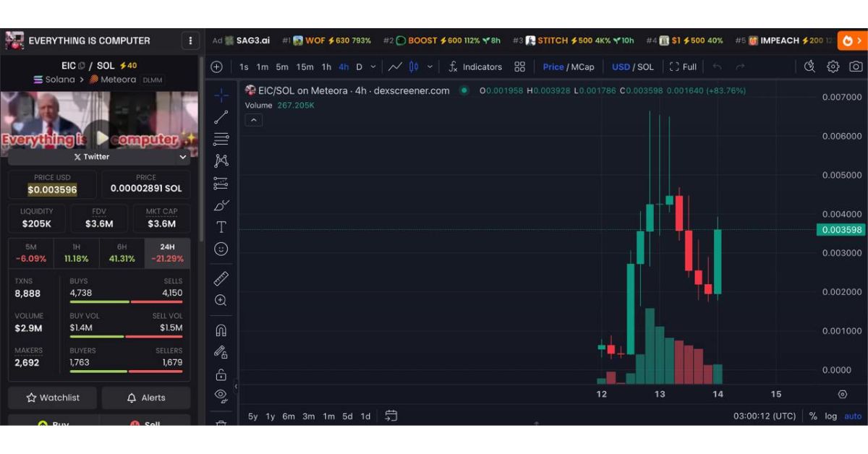The image size is (868, 454).
Task: Enter Full screen chart mode
Action: click(x=683, y=67)
